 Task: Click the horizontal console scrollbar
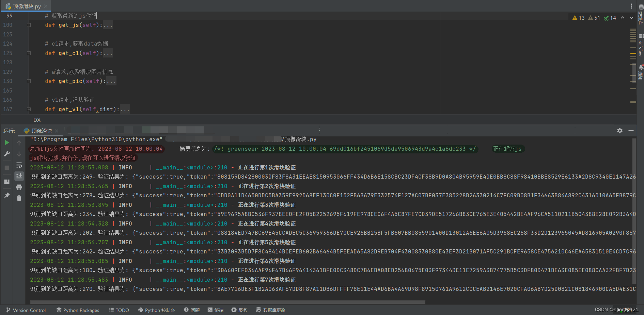pos(227,302)
